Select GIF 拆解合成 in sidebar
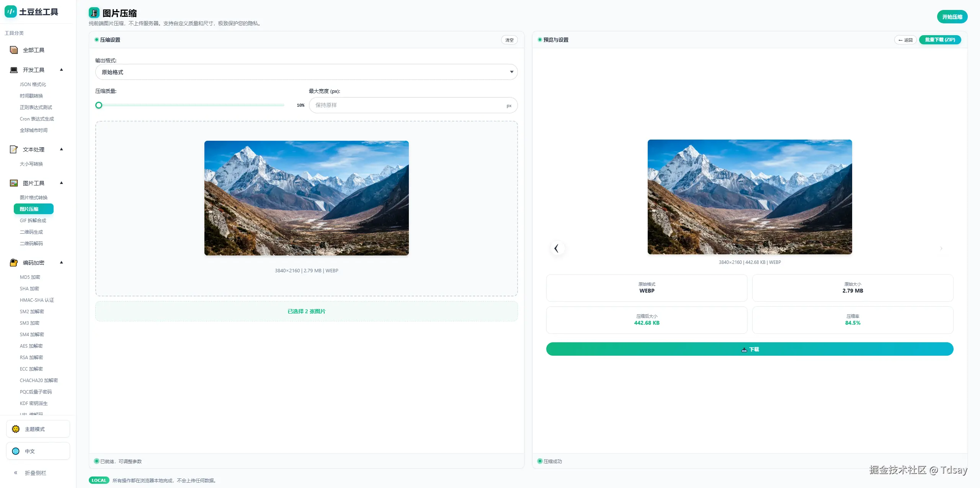Screen dimensions: 980x488 [x=33, y=221]
